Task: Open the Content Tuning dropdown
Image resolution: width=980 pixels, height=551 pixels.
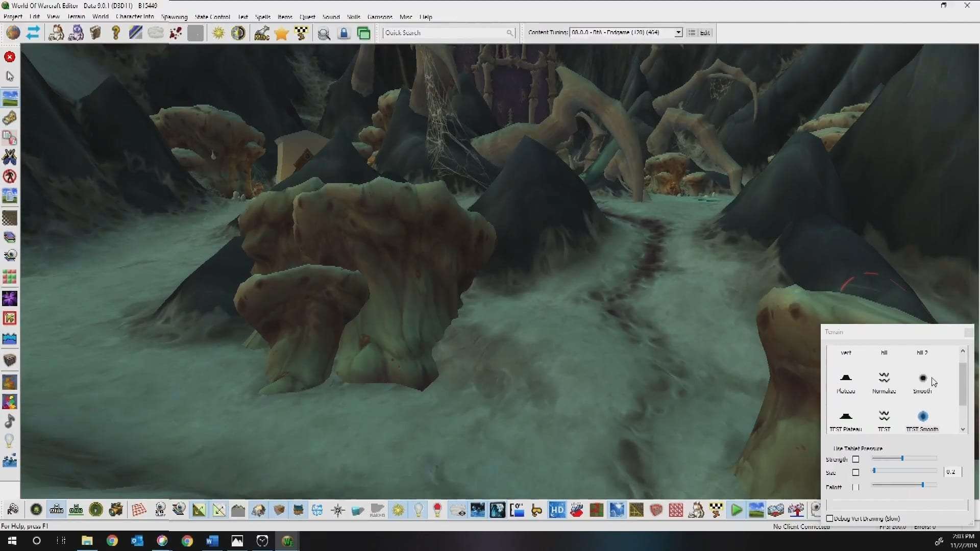Action: 678,33
